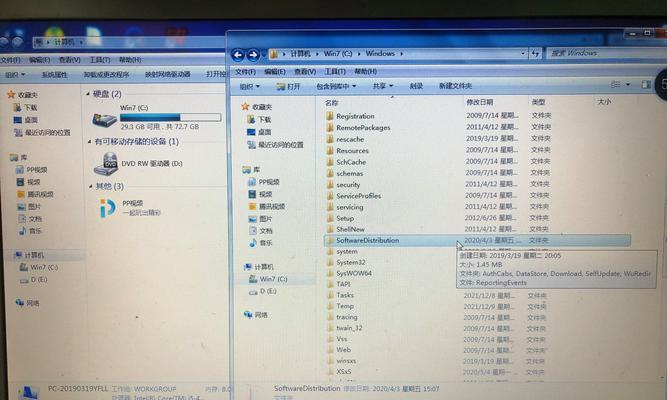Image resolution: width=667 pixels, height=400 pixels.
Task: Click DVD RW 驱动器 (D:) icon in back window
Action: pyautogui.click(x=105, y=164)
